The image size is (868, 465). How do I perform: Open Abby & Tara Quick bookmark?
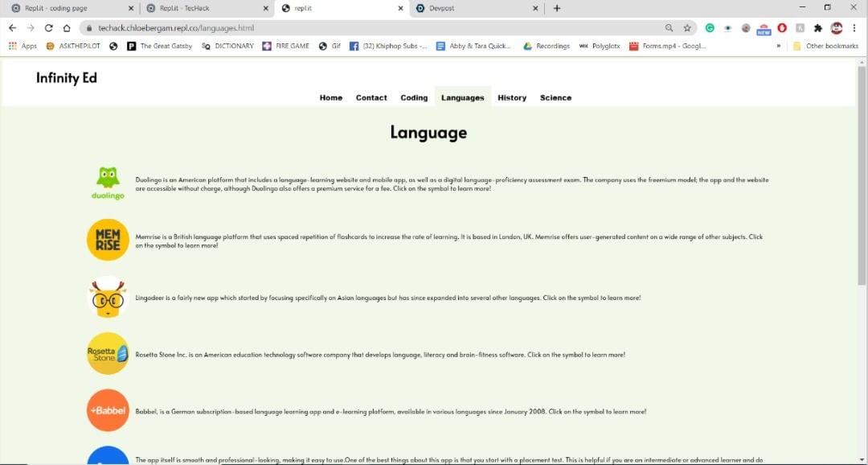point(474,46)
